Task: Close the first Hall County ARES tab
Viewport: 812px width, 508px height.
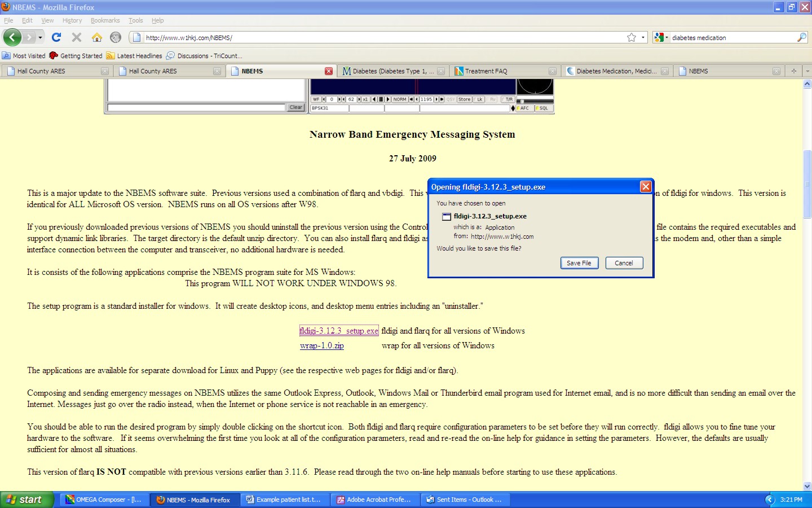Action: point(105,71)
